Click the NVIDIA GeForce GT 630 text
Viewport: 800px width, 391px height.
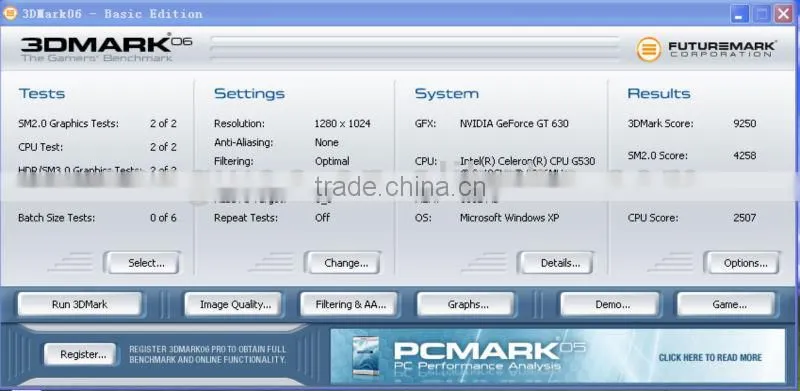click(514, 124)
